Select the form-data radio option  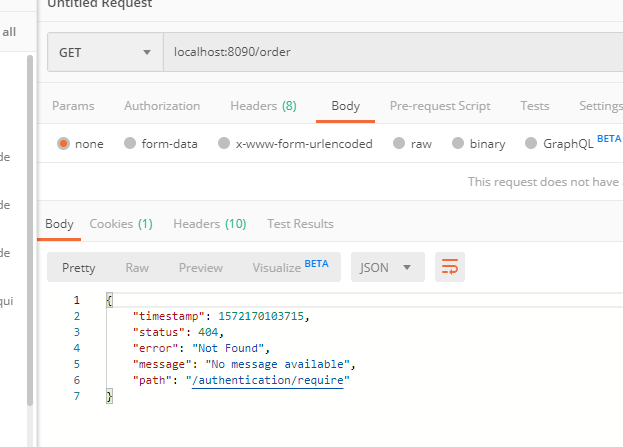click(x=130, y=143)
